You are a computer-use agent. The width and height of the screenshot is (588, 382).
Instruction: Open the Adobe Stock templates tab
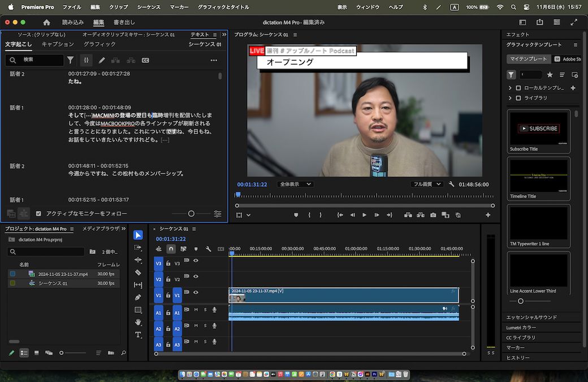point(568,59)
